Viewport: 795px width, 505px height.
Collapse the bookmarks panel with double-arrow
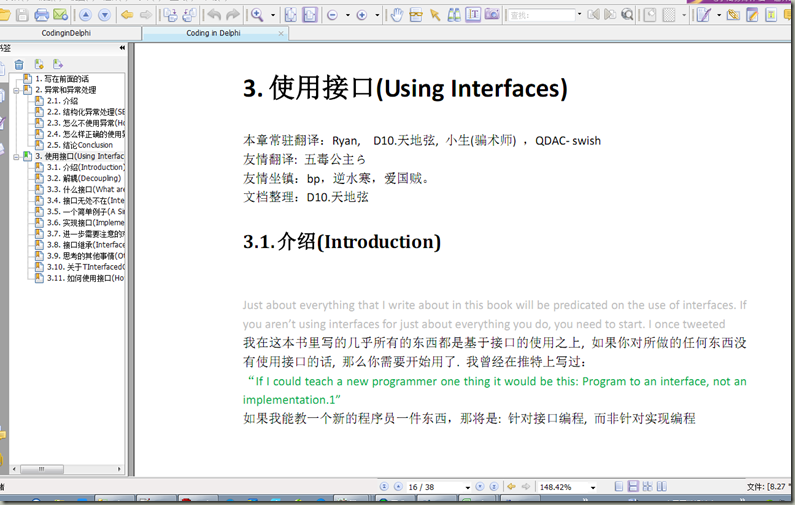pos(122,48)
